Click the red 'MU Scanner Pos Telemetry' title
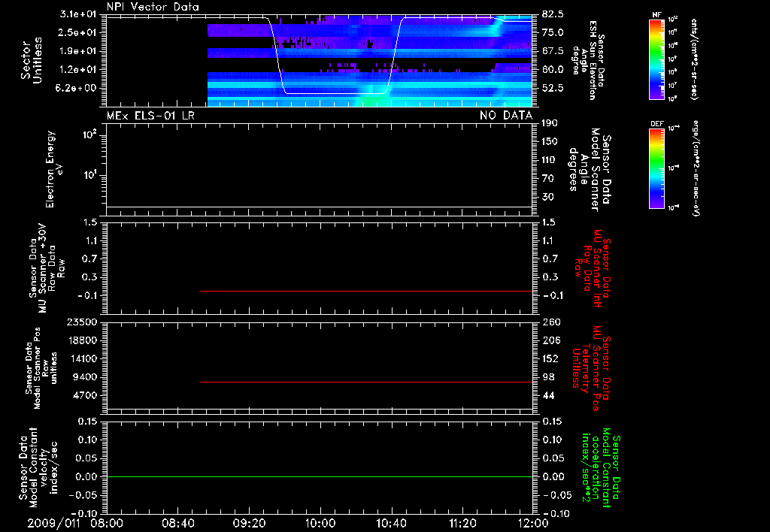The image size is (770, 532). point(591,368)
